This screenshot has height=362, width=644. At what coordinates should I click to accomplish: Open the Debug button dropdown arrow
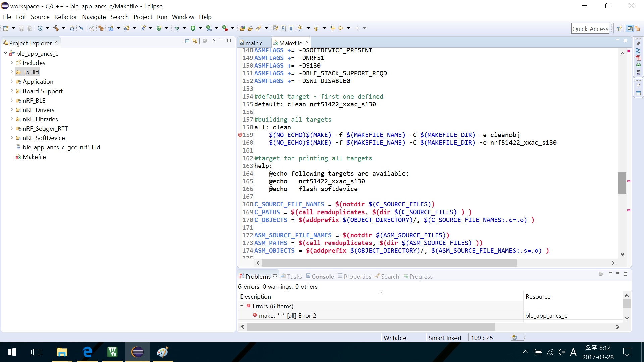[184, 28]
